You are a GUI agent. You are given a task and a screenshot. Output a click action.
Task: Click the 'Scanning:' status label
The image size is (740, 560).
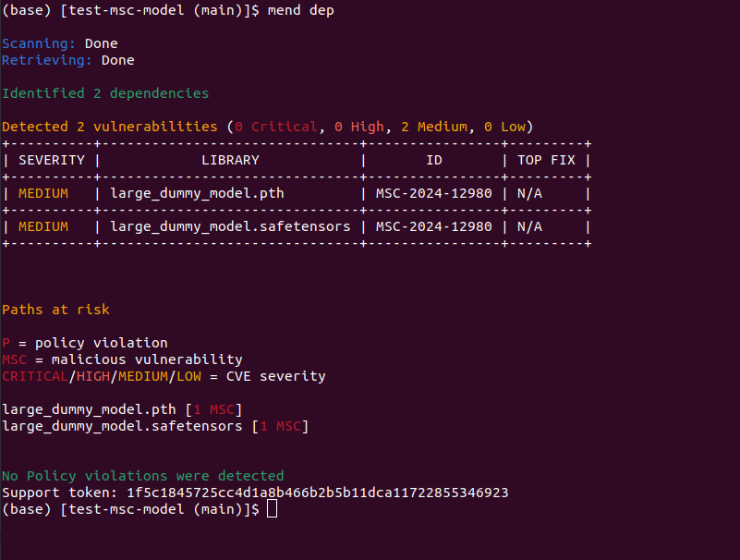pos(39,43)
